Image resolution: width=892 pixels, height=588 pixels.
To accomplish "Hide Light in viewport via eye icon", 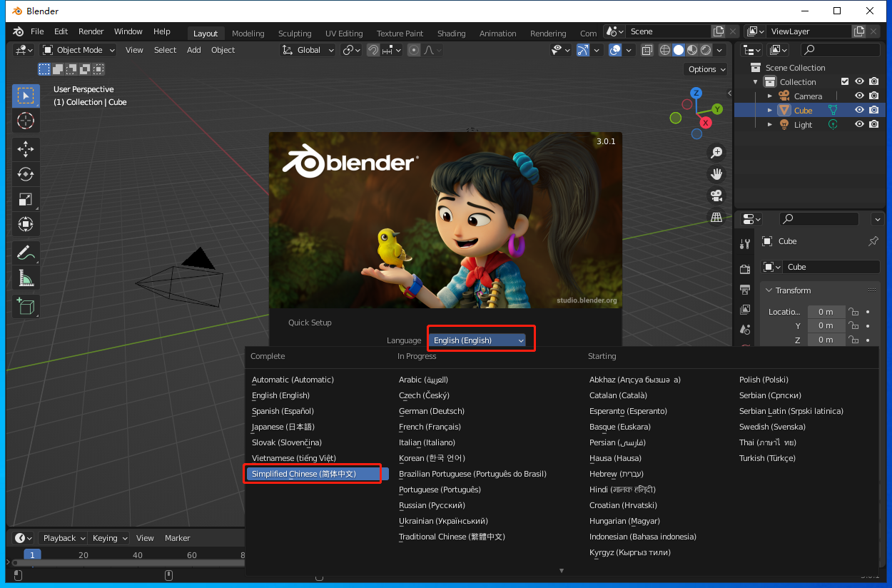I will (x=859, y=124).
